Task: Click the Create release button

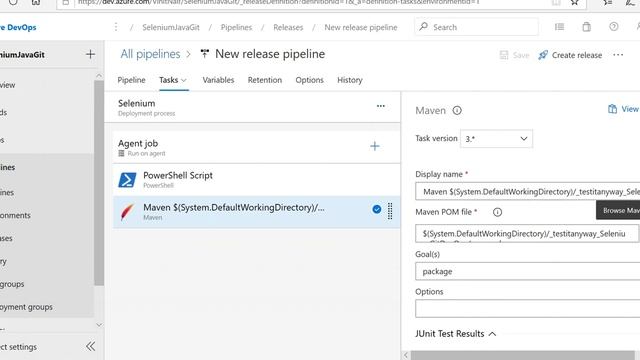Action: click(x=570, y=55)
